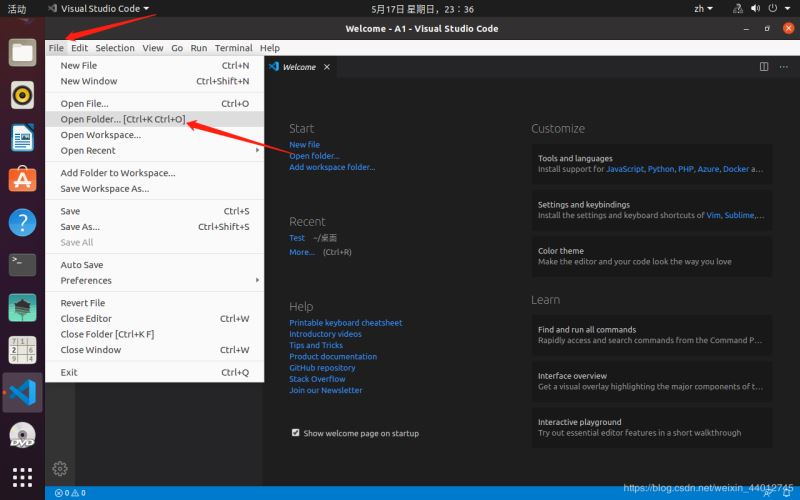Launch Terminal from the dock

click(x=22, y=265)
